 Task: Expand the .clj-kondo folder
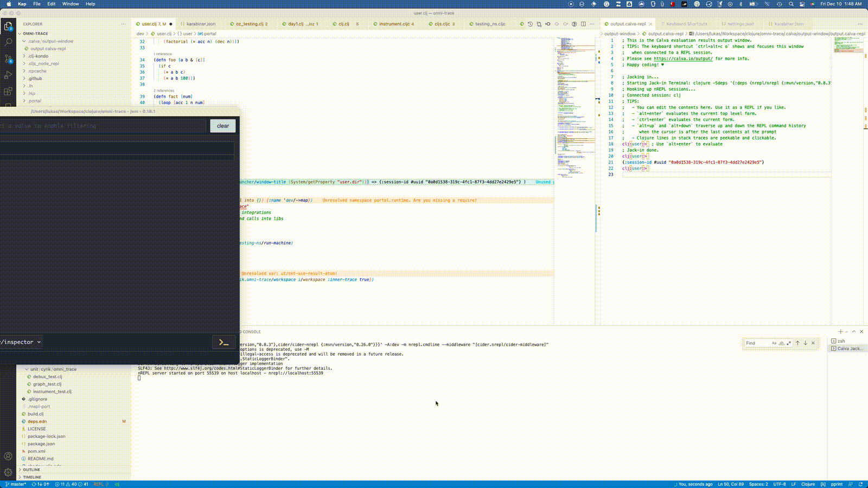click(x=38, y=56)
